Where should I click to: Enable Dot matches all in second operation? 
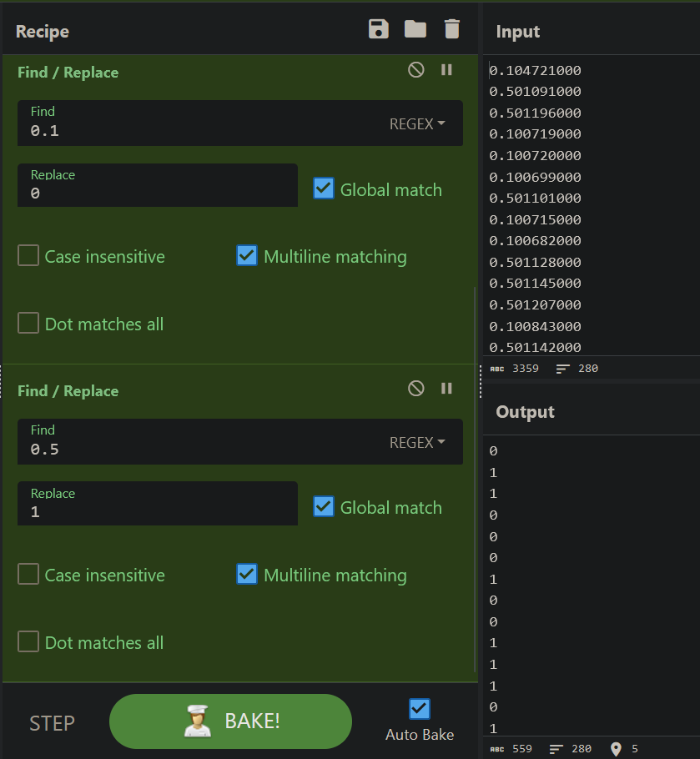coord(28,642)
